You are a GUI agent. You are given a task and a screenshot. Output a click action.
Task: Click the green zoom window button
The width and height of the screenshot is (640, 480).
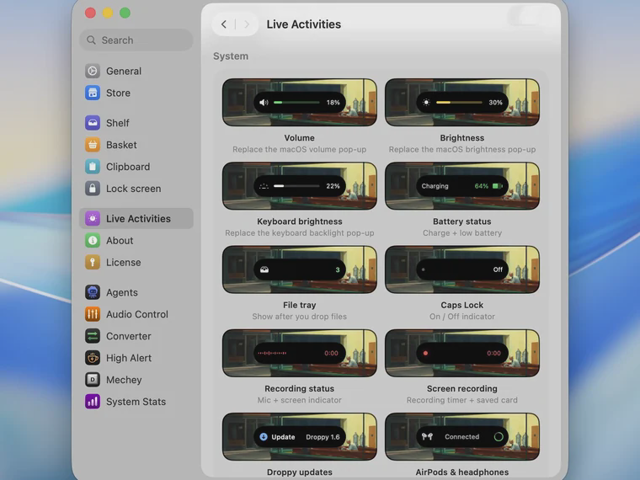(x=125, y=13)
